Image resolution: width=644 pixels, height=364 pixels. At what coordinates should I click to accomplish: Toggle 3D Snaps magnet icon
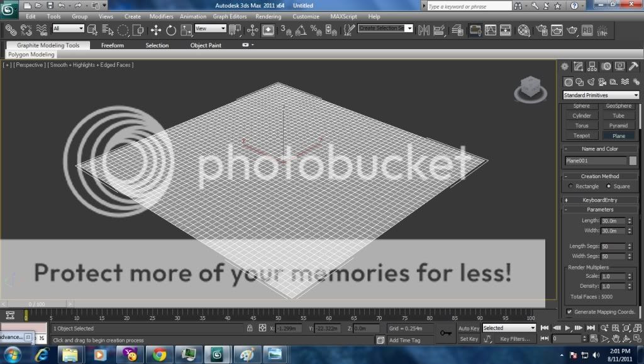(x=286, y=30)
